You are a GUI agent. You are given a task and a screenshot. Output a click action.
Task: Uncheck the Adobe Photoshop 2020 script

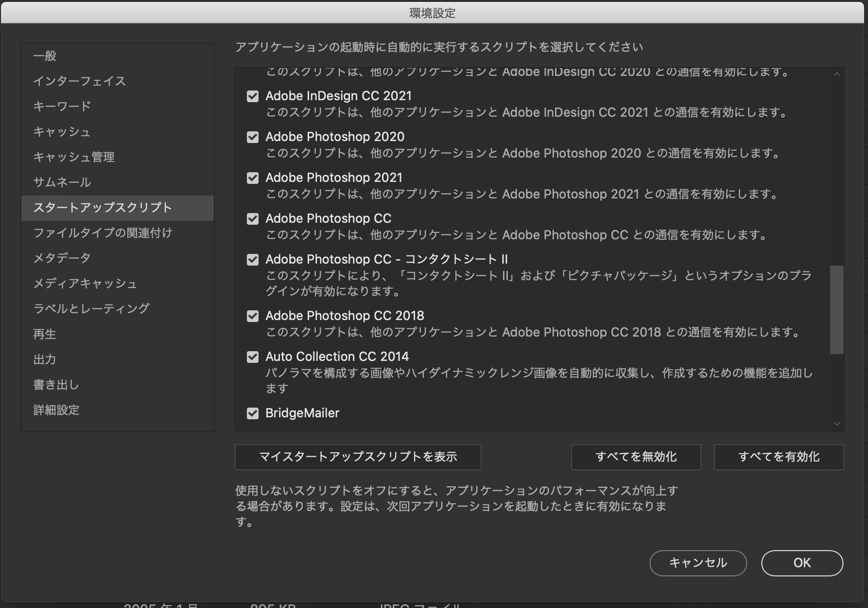coord(253,137)
